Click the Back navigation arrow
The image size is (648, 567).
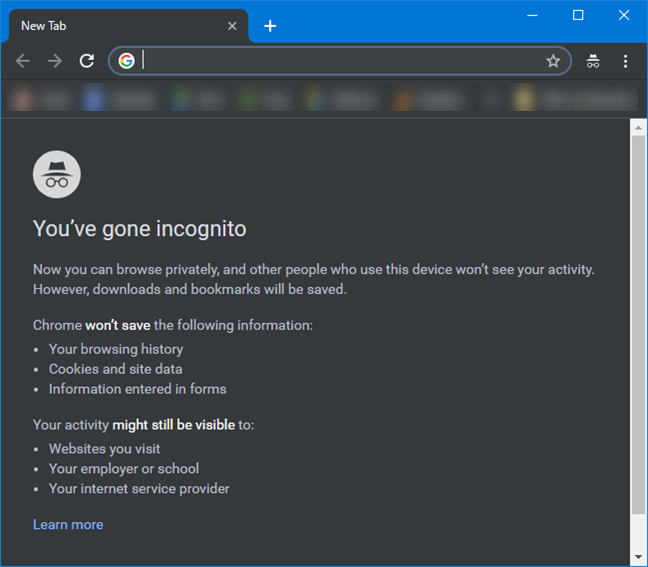23,61
